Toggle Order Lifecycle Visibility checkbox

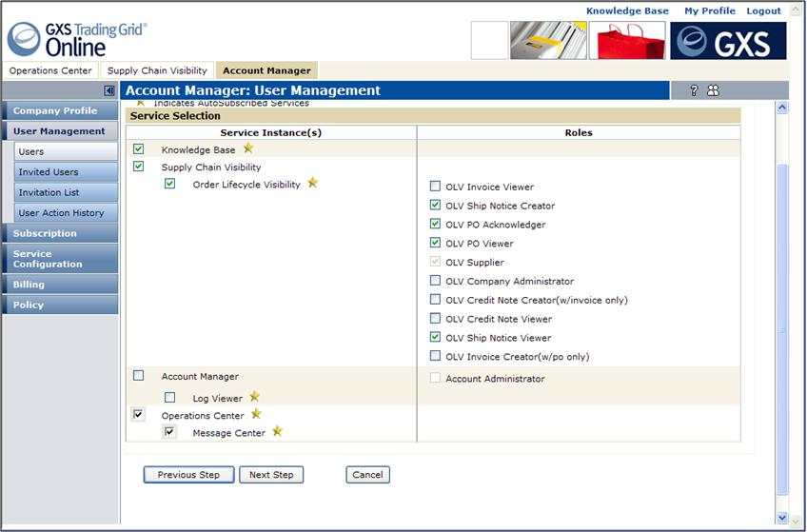pos(169,184)
